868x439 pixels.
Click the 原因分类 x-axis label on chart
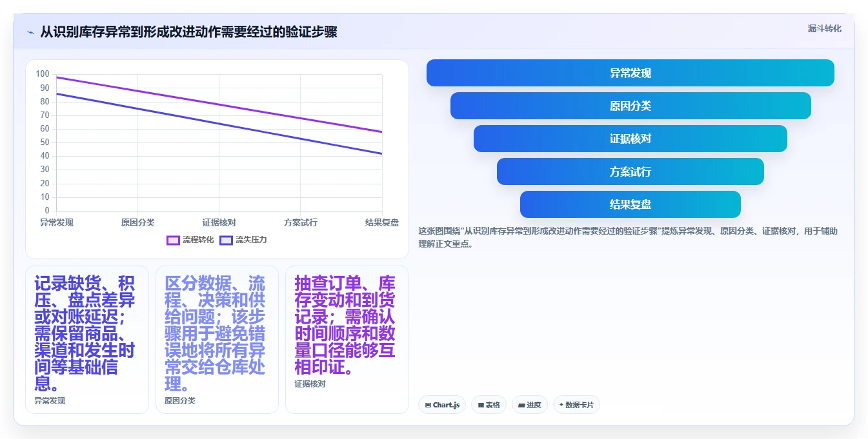[138, 222]
